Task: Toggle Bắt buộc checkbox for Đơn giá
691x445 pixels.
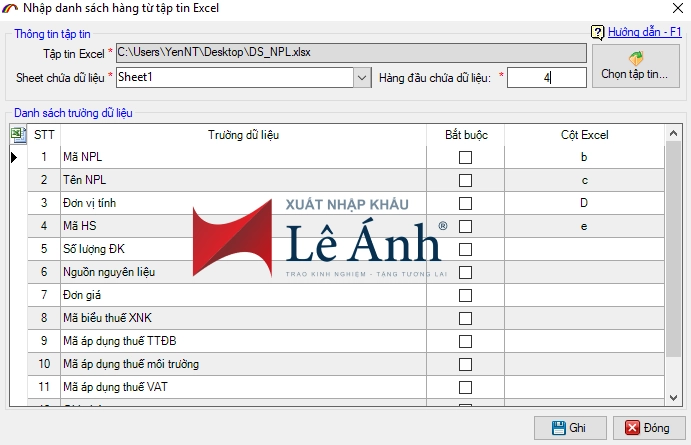Action: 465,295
